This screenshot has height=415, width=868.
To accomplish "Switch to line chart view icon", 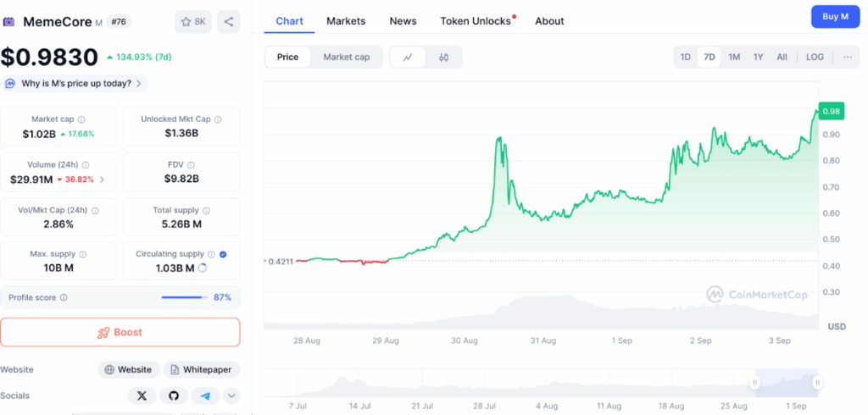I will [408, 58].
